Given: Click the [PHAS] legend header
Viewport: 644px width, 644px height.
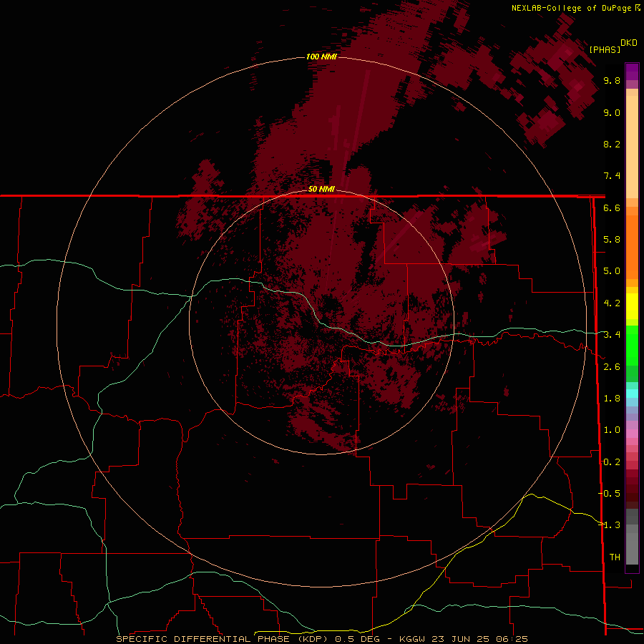Looking at the screenshot, I should pyautogui.click(x=605, y=49).
